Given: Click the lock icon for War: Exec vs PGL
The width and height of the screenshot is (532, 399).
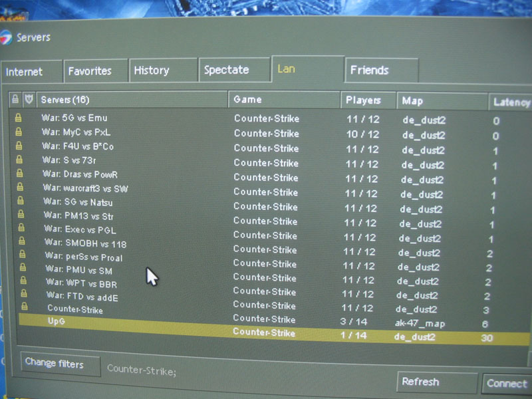Looking at the screenshot, I should click(21, 227).
